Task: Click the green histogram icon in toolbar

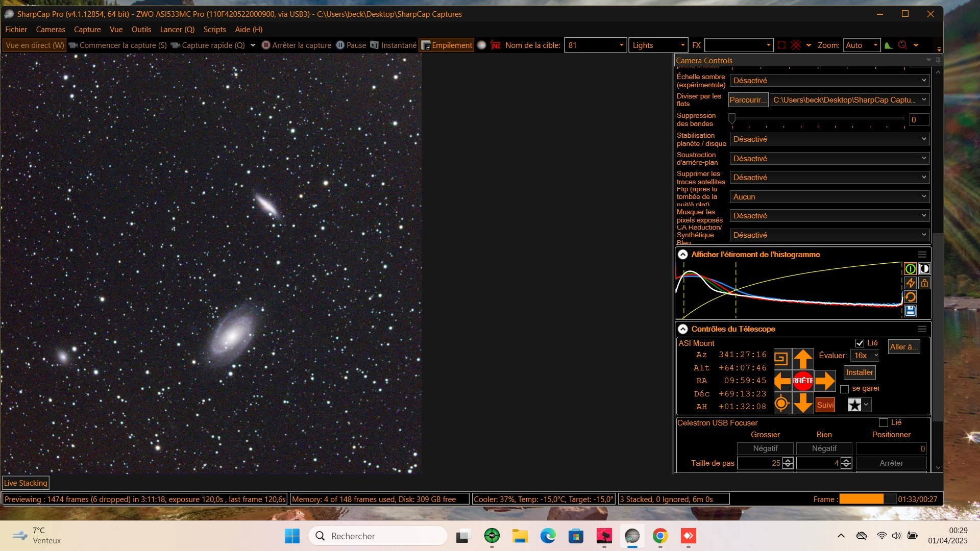Action: click(889, 45)
